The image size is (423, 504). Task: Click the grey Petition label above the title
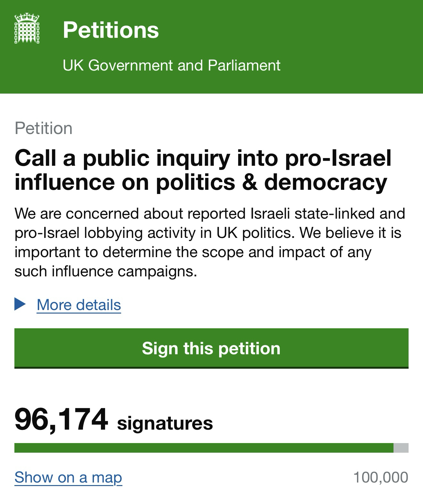(44, 128)
